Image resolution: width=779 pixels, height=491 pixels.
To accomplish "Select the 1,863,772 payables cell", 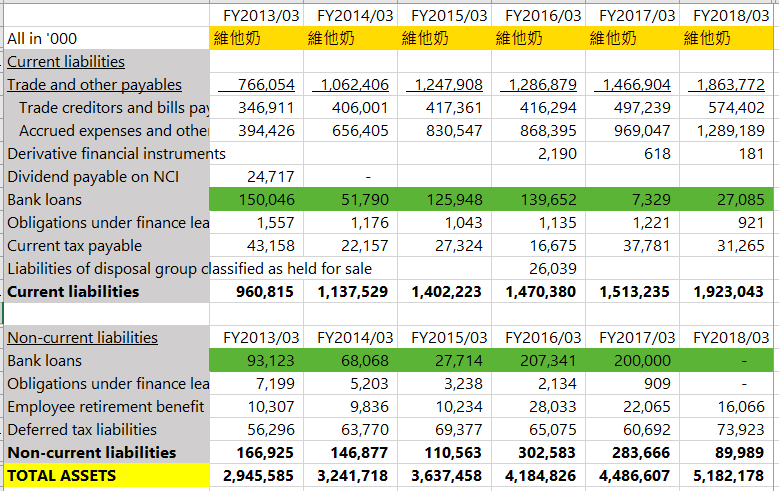I will [x=726, y=84].
